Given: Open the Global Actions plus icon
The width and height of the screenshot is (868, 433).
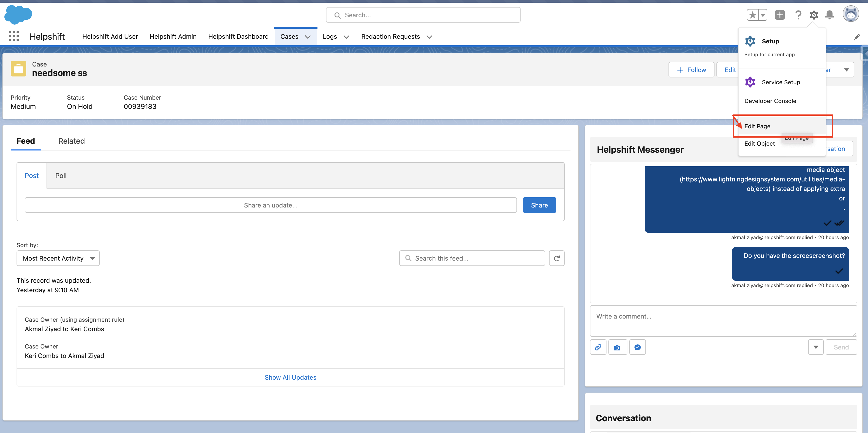Looking at the screenshot, I should pos(779,15).
